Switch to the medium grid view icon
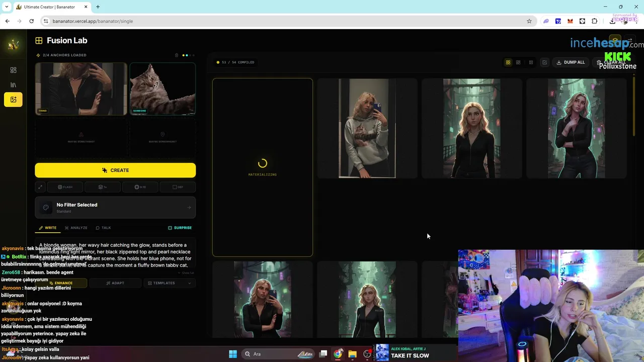This screenshot has width=644, height=362. (x=518, y=62)
